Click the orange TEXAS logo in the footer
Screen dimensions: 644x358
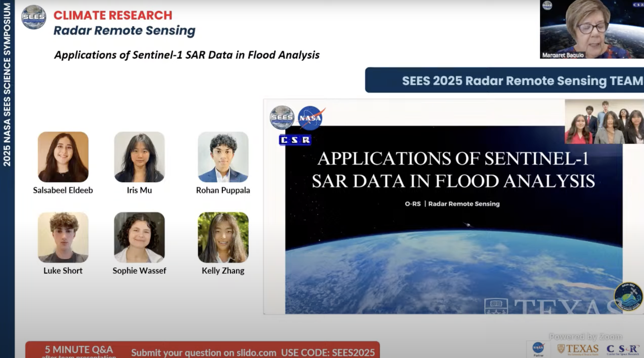[x=578, y=349]
